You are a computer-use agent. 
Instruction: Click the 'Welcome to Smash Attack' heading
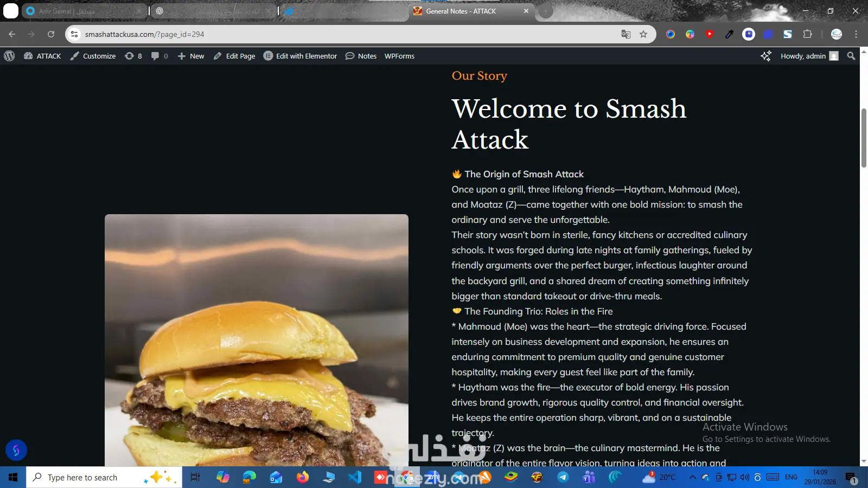point(569,124)
